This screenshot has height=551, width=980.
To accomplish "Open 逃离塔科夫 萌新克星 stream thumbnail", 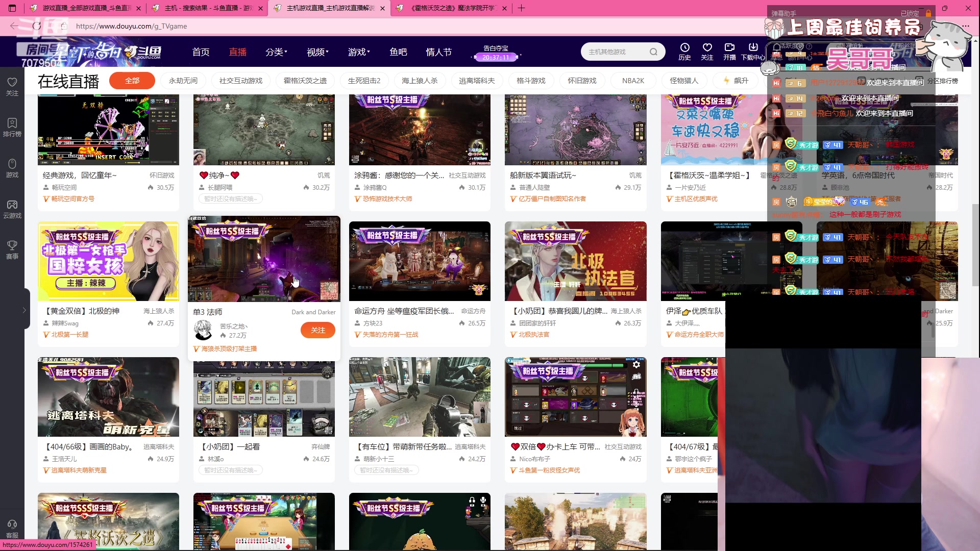I will tap(108, 396).
